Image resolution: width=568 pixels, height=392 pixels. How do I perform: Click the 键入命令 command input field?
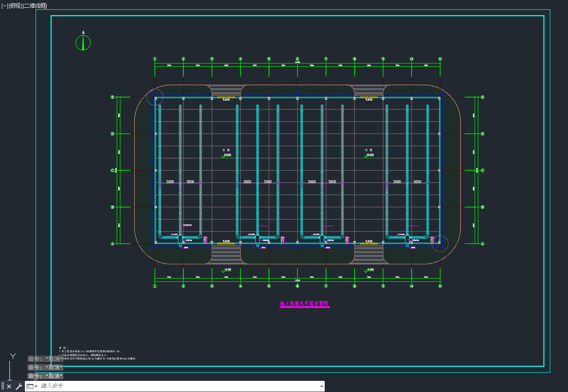pyautogui.click(x=179, y=386)
